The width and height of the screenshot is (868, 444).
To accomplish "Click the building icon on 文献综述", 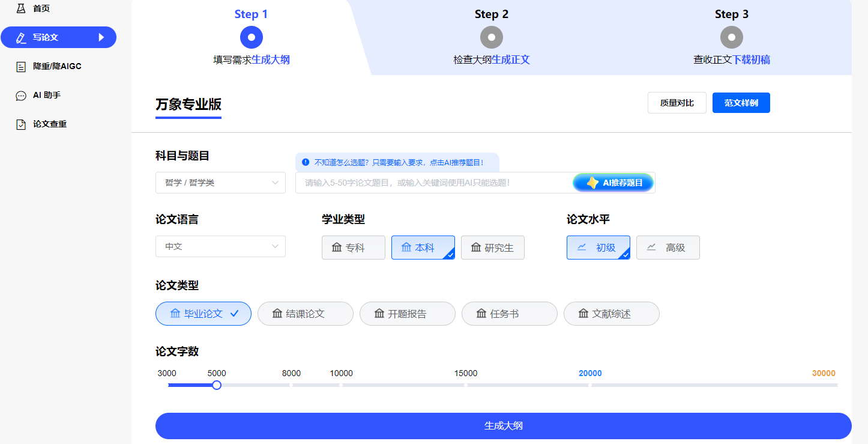I will [x=583, y=314].
